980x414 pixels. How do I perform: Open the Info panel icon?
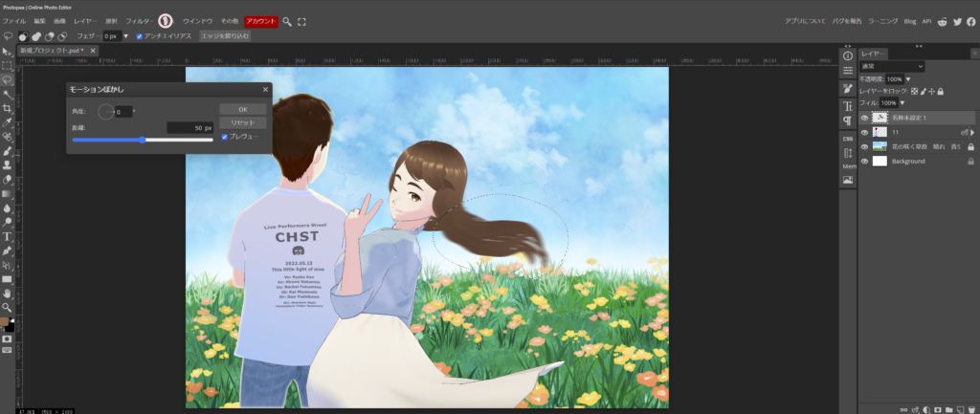point(847,56)
